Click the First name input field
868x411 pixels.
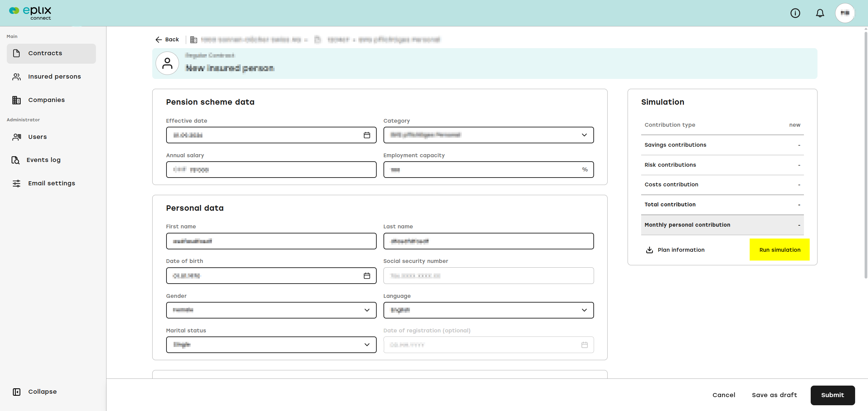[271, 241]
